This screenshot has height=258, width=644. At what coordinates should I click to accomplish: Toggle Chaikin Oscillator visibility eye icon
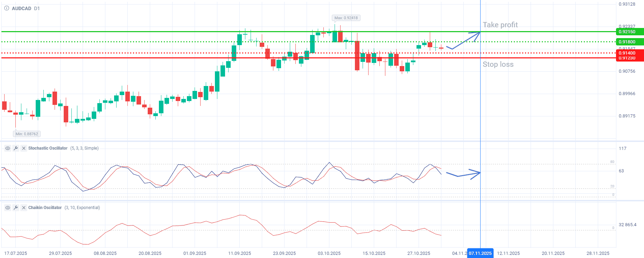tap(7, 208)
